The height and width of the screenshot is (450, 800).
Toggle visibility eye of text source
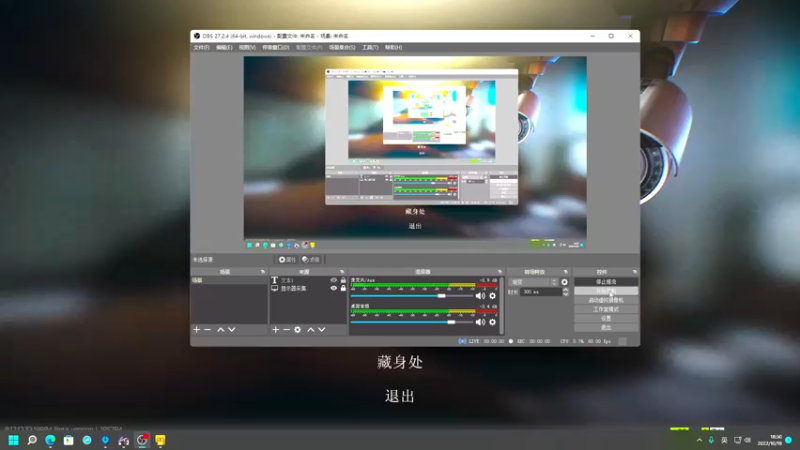pyautogui.click(x=334, y=280)
